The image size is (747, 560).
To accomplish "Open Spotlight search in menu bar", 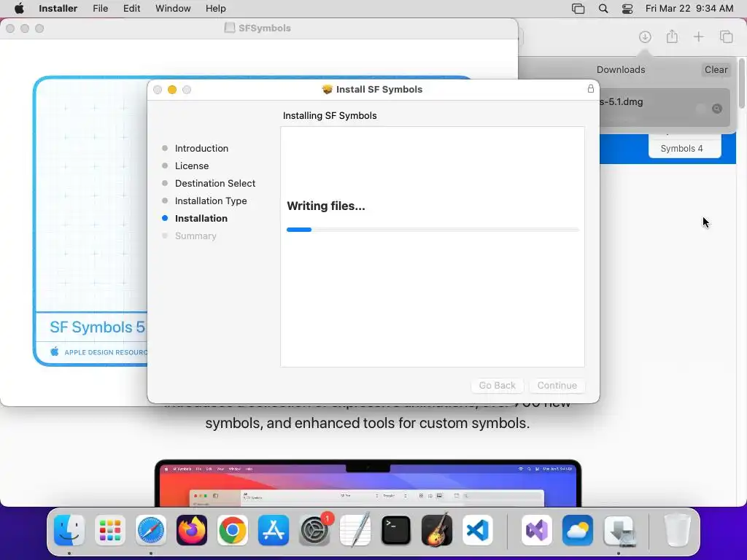I will [603, 9].
